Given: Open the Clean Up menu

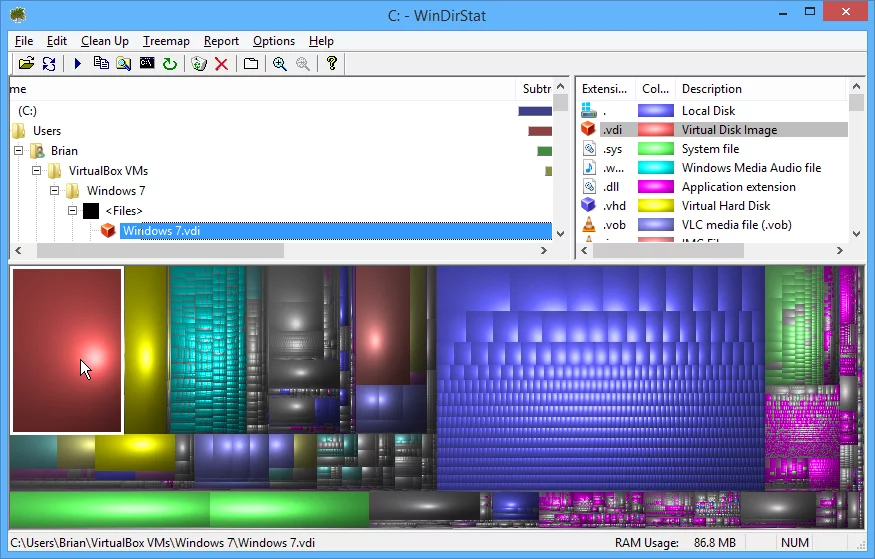Looking at the screenshot, I should tap(105, 41).
